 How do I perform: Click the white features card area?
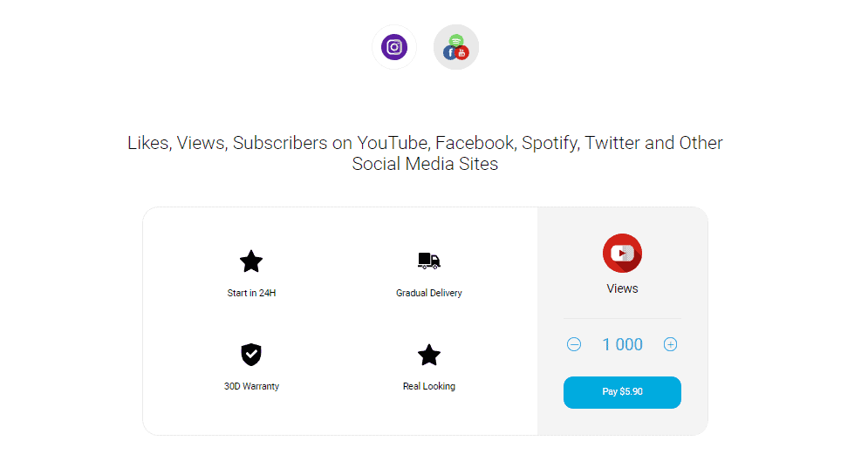pos(340,322)
